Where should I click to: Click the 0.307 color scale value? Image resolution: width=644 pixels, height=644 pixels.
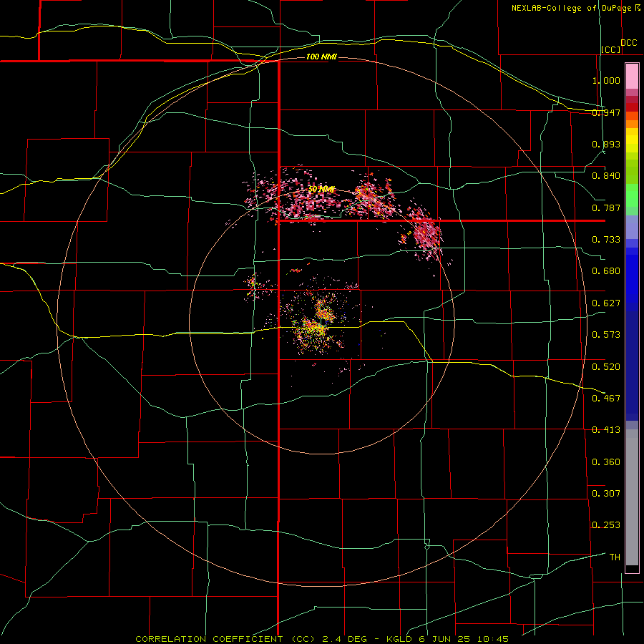point(606,494)
